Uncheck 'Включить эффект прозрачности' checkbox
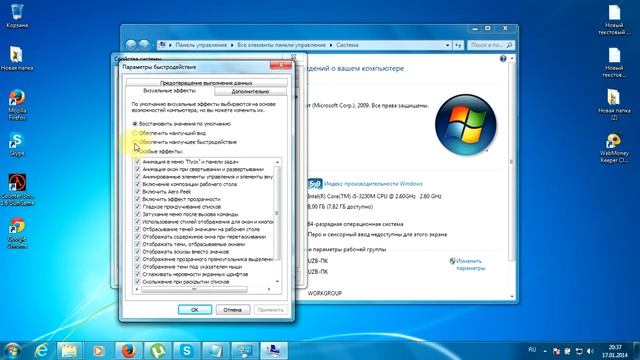The width and height of the screenshot is (640, 360). pyautogui.click(x=138, y=199)
